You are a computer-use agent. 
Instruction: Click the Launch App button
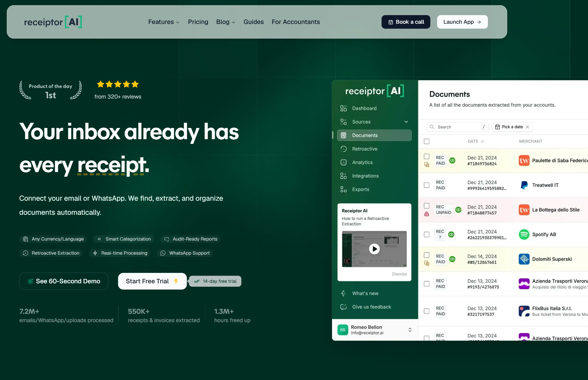462,22
